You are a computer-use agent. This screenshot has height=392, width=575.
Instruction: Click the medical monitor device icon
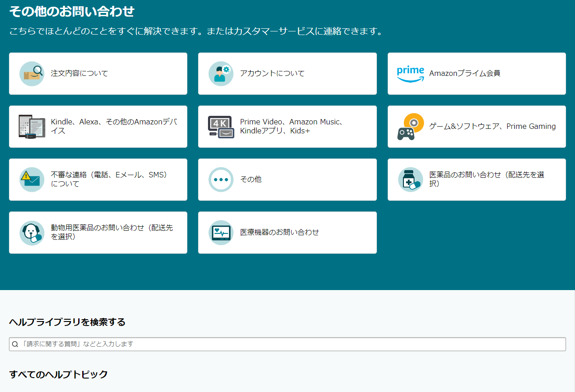point(221,233)
